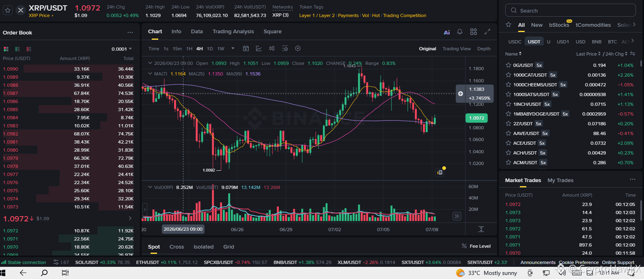The height and width of the screenshot is (279, 644).
Task: Favorite 1000CAT/USDT with its star
Action: 508,75
